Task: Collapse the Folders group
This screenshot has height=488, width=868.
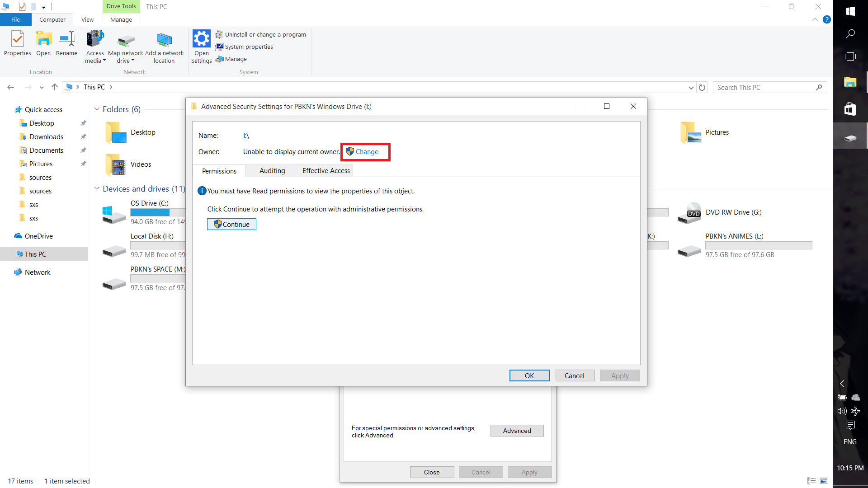Action: [97, 109]
